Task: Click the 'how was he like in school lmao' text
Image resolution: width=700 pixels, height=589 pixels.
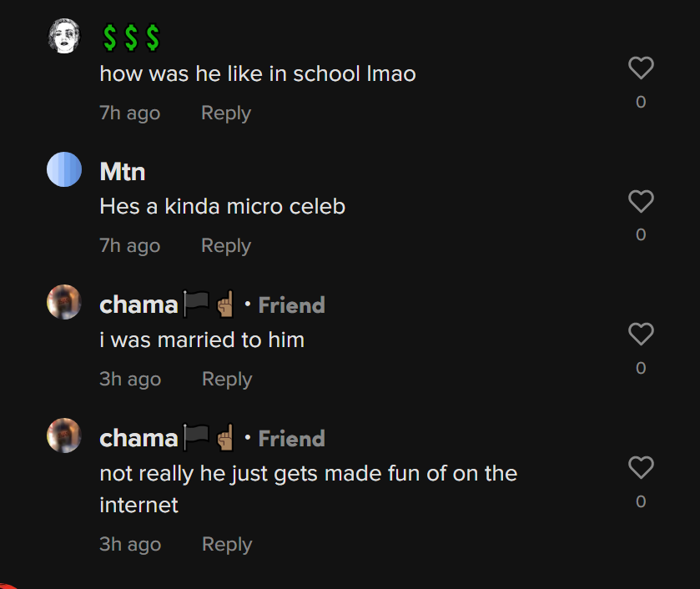Action: click(257, 73)
